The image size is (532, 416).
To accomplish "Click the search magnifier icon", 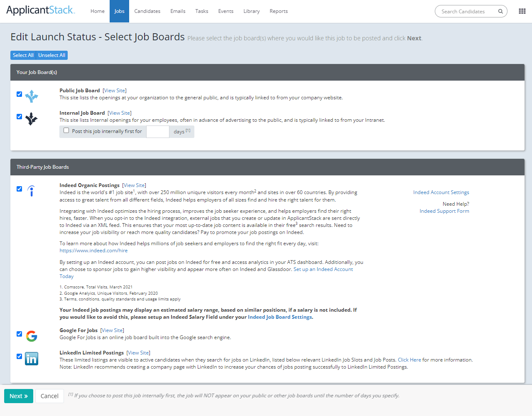I will pyautogui.click(x=500, y=11).
